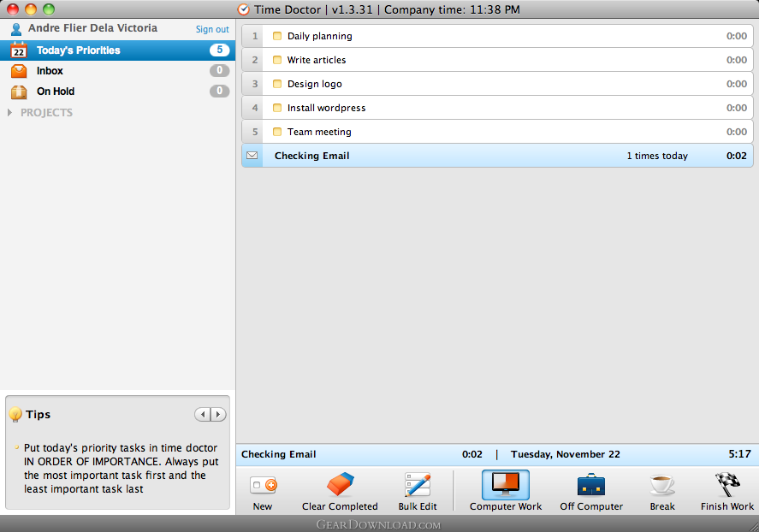Click the On Hold box icon
The height and width of the screenshot is (532, 759).
tap(19, 92)
